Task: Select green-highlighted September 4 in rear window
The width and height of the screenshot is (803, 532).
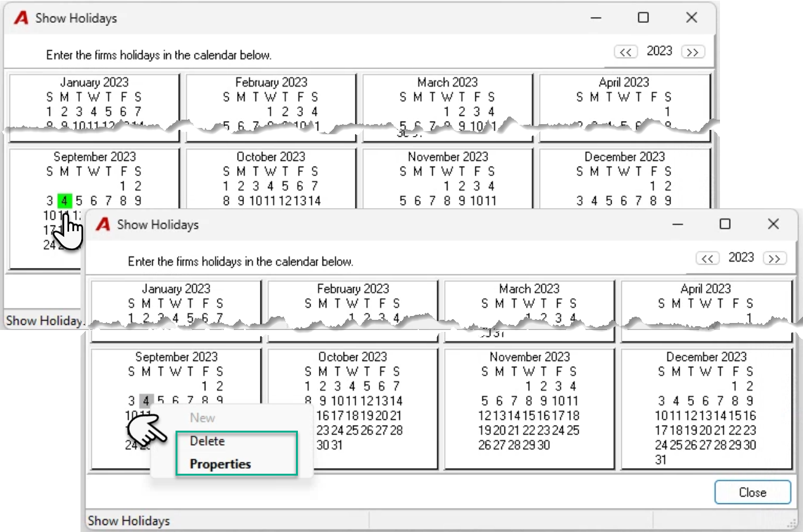Action: (x=64, y=201)
